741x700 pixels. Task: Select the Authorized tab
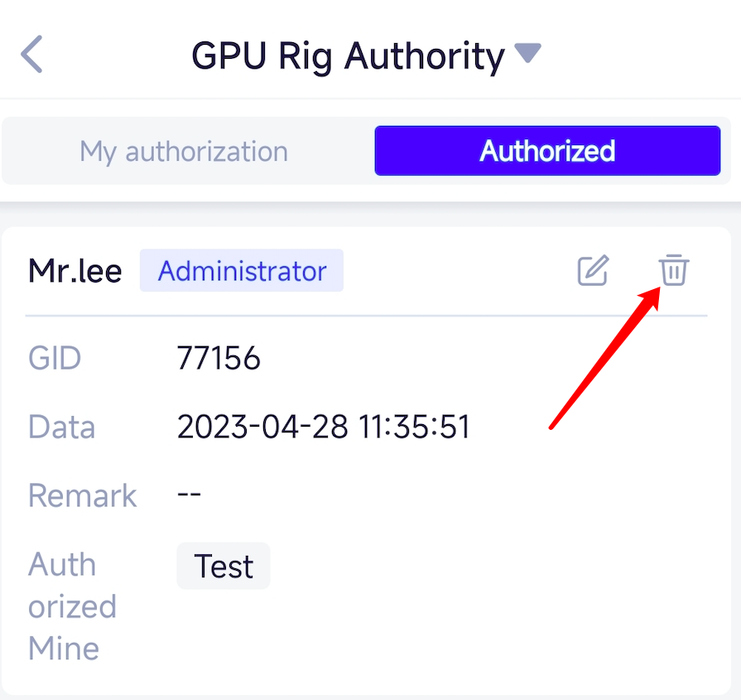pyautogui.click(x=547, y=151)
